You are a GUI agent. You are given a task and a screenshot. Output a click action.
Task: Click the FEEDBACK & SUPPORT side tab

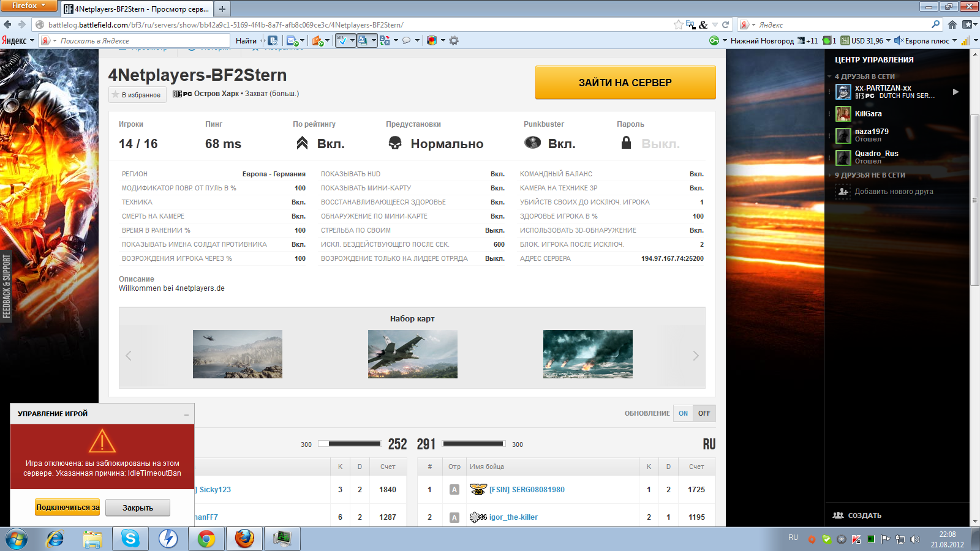(6, 287)
